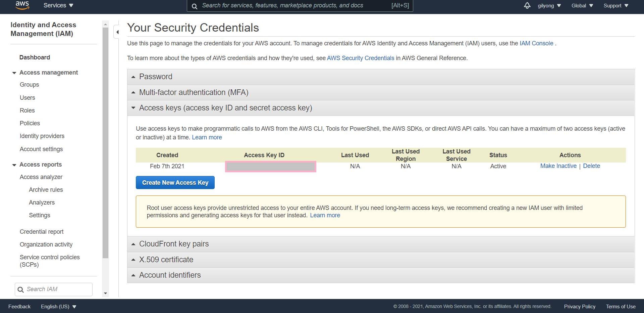Screen dimensions: 644x313
Task: Collapse the IAM sidebar with arrow handle
Action: [117, 32]
